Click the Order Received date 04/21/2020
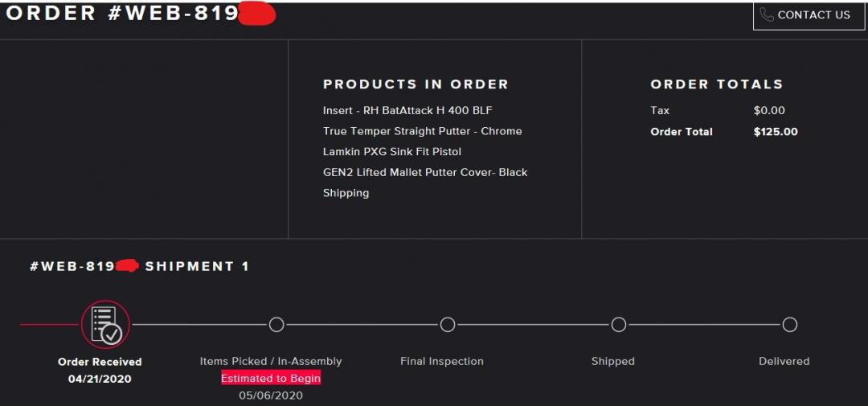The height and width of the screenshot is (406, 868). [x=100, y=379]
